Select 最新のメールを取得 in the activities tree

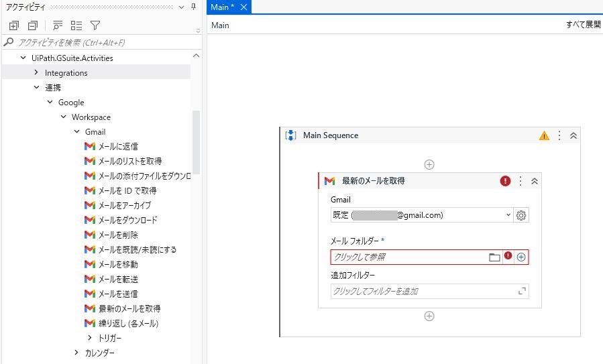[x=122, y=308]
